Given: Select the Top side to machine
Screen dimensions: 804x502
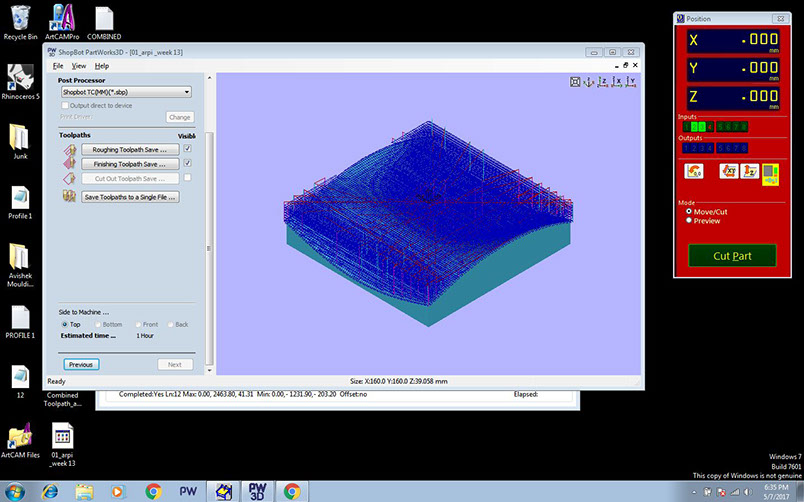Looking at the screenshot, I should [x=65, y=325].
